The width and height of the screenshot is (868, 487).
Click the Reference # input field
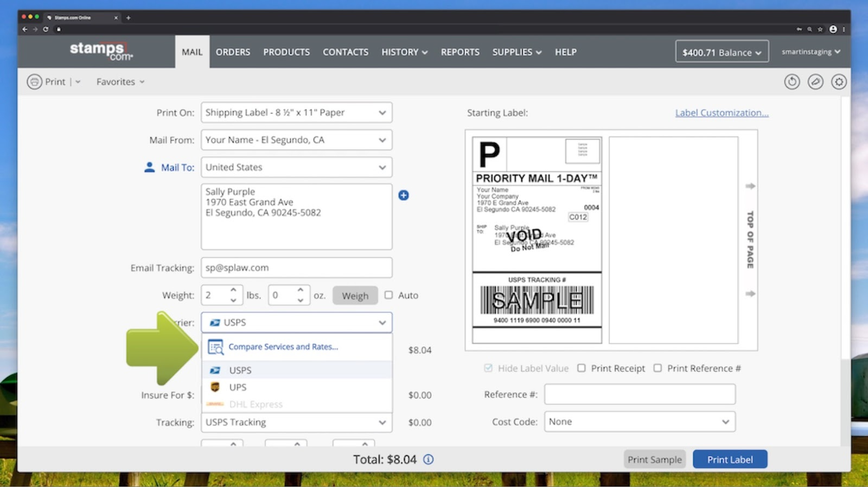coord(640,394)
